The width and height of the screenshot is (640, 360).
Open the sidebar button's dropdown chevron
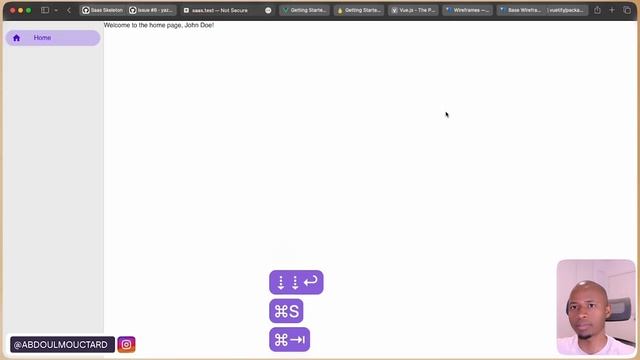[56, 10]
